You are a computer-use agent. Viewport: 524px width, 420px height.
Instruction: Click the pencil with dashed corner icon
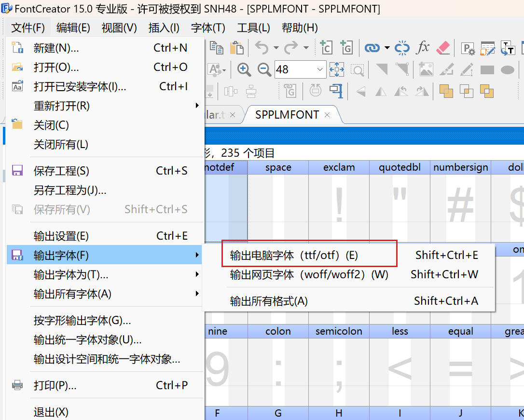click(467, 69)
